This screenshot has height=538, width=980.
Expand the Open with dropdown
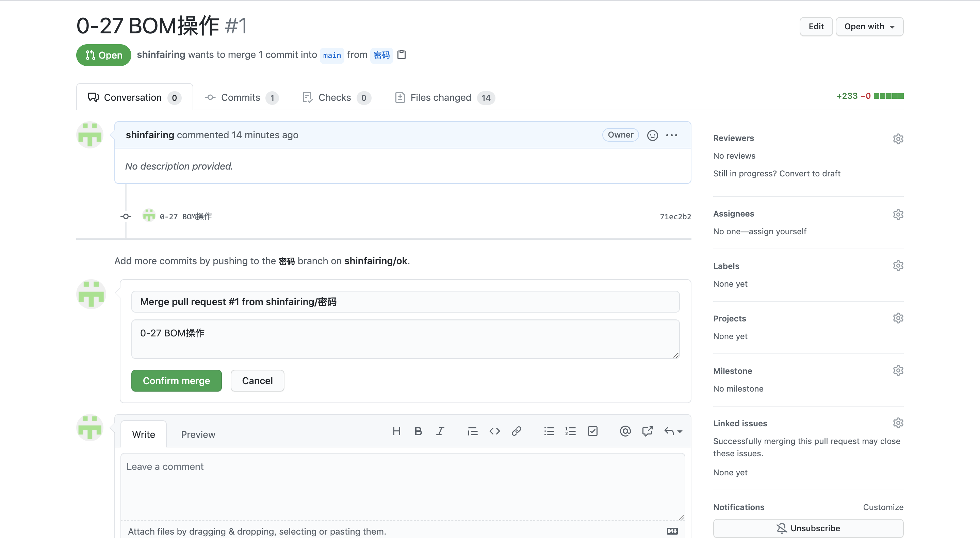pyautogui.click(x=869, y=26)
